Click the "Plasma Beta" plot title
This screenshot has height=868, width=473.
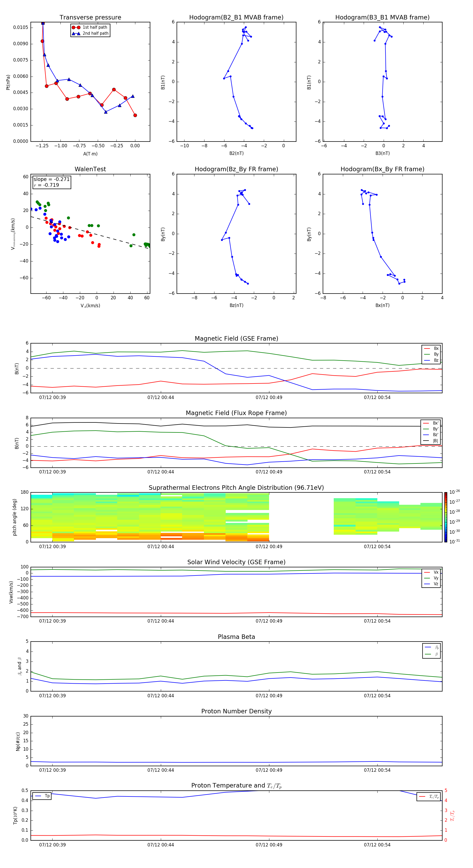click(236, 637)
